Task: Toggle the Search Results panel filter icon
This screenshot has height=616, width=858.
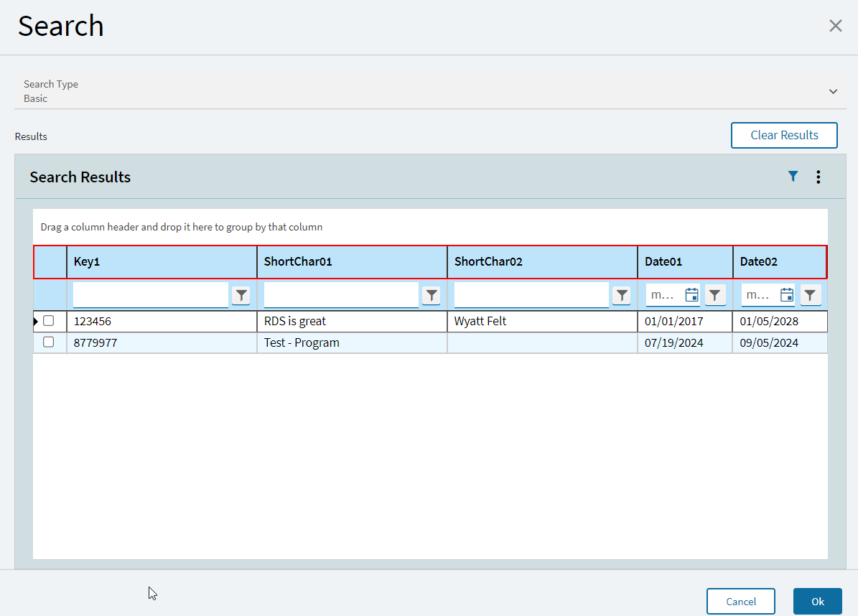Action: tap(793, 177)
